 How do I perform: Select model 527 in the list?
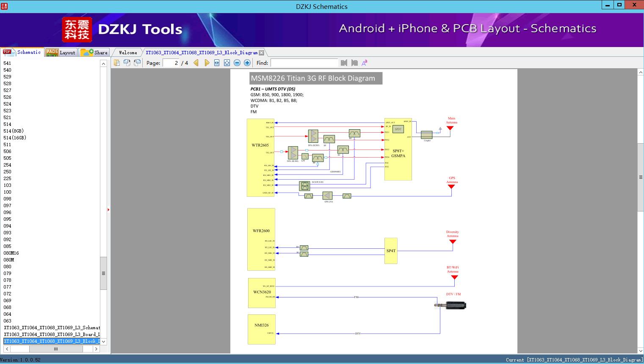[x=7, y=90]
